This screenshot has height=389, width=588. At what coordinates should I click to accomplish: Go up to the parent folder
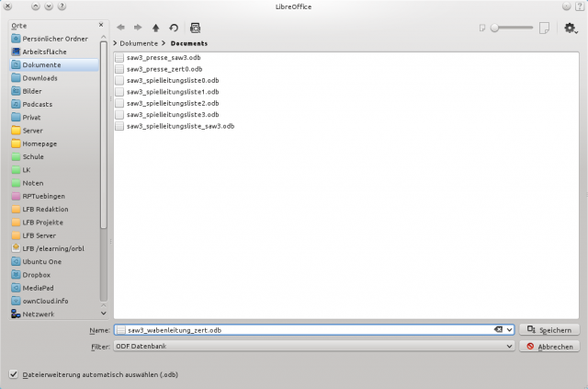tap(155, 28)
